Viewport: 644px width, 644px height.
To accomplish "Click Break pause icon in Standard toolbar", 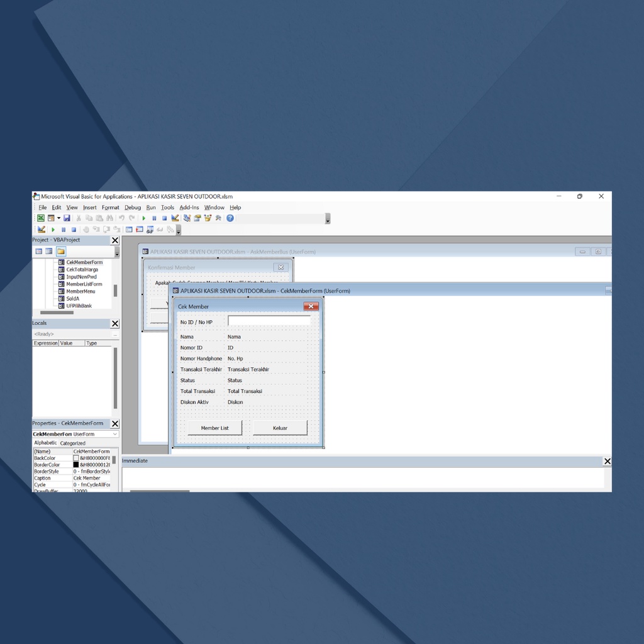I will (154, 218).
